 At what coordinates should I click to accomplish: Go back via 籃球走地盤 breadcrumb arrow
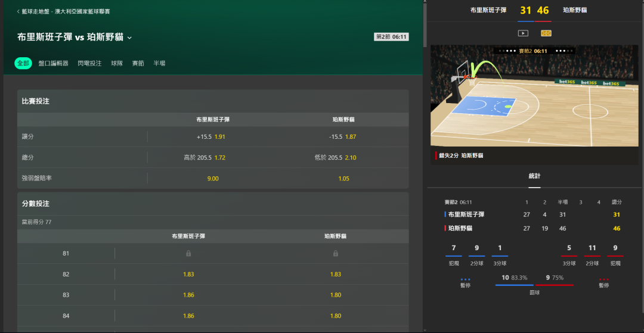[x=18, y=11]
